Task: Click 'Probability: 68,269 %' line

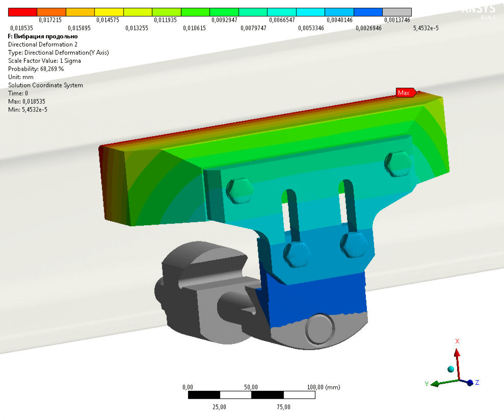Action: (x=36, y=69)
